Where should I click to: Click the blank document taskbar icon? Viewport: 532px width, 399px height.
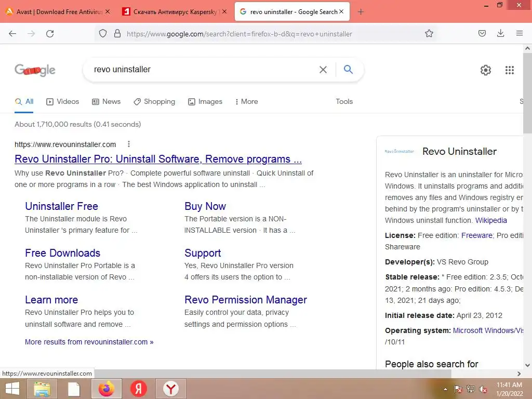pos(74,389)
